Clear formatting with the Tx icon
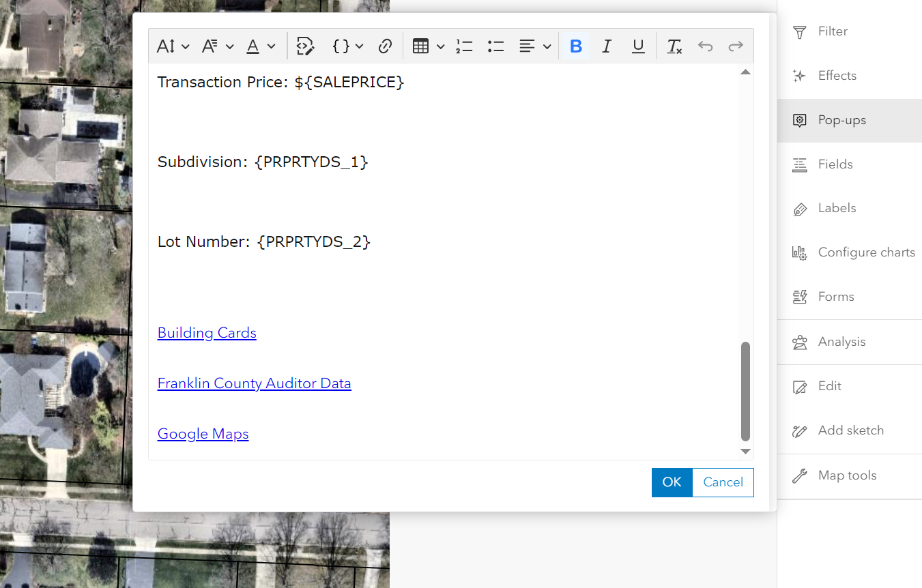The image size is (922, 588). click(674, 46)
